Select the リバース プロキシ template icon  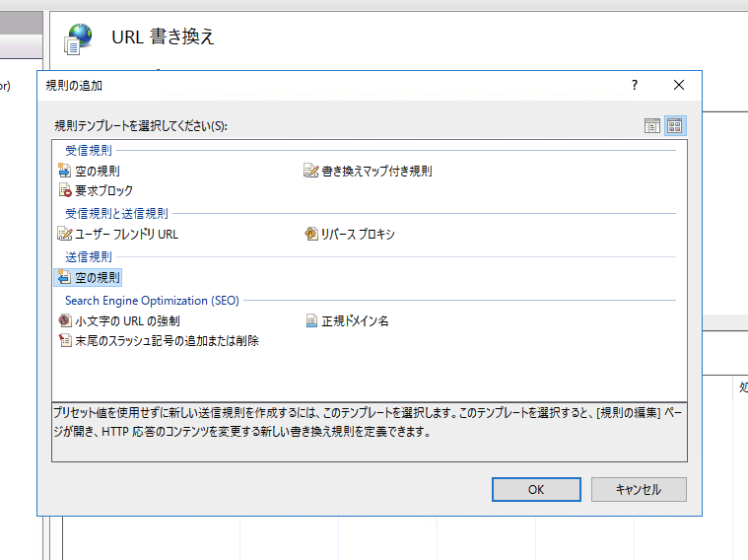click(x=311, y=234)
